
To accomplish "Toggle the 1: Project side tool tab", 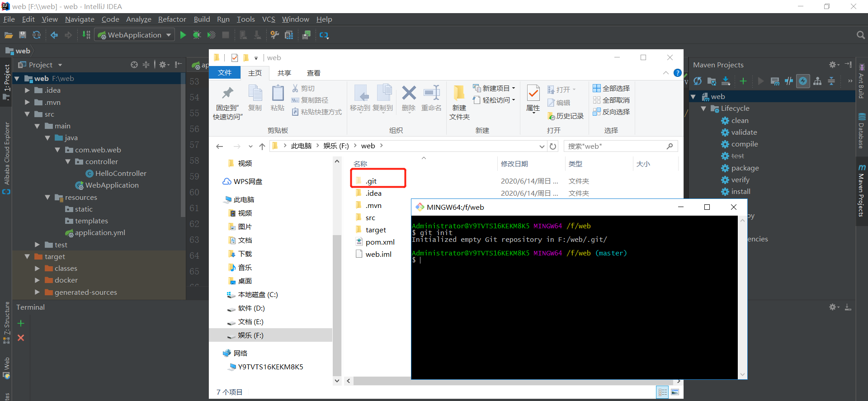I will pos(6,81).
